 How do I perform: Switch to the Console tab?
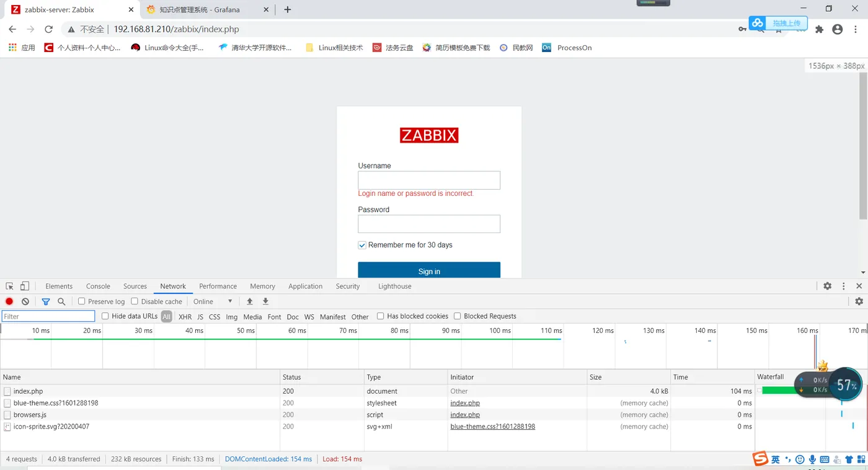tap(98, 286)
